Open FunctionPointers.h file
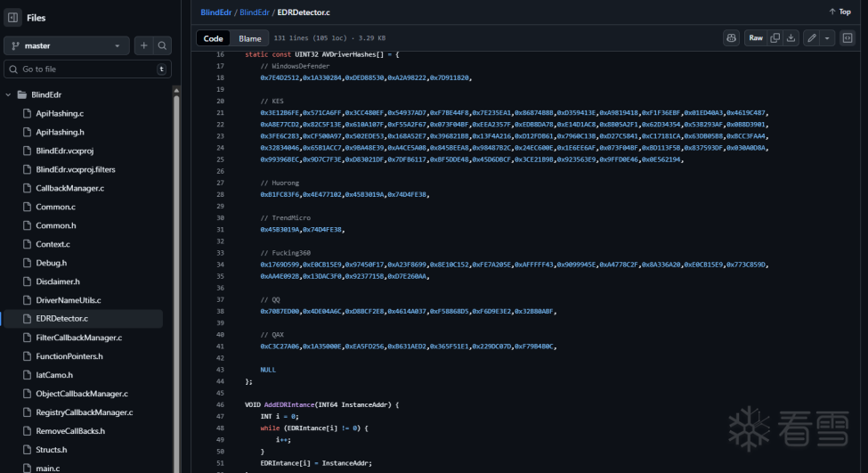 point(69,356)
